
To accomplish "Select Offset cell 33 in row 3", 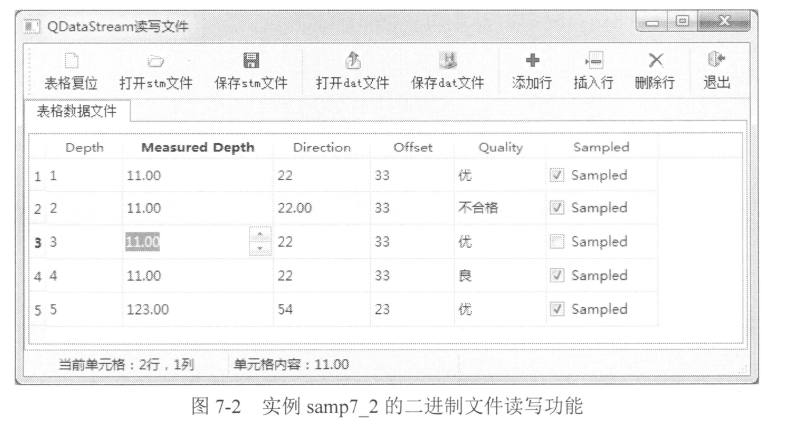I will (x=413, y=242).
